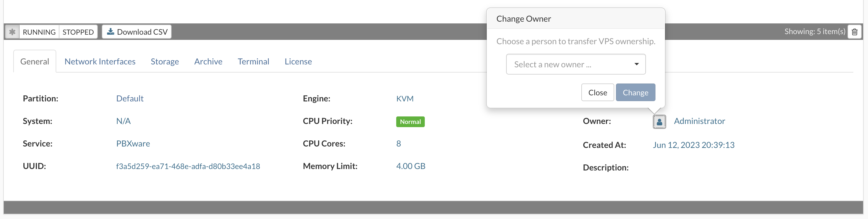Toggle the STOPPED status filter
This screenshot has height=219, width=868.
tap(78, 32)
